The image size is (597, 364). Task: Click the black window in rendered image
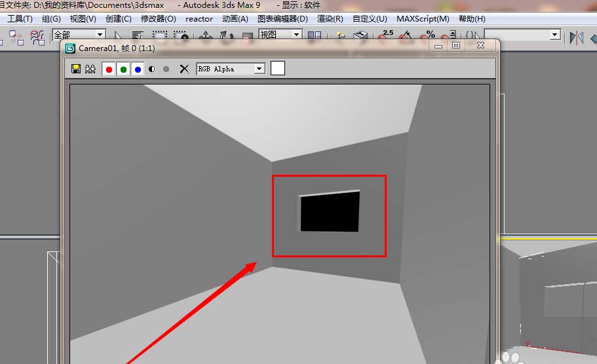click(x=330, y=211)
